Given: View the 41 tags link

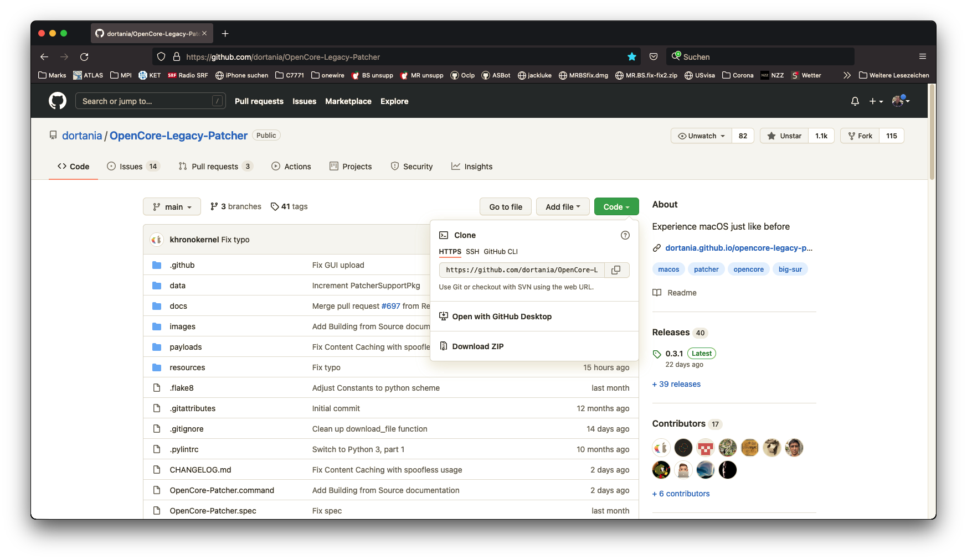Looking at the screenshot, I should point(289,206).
